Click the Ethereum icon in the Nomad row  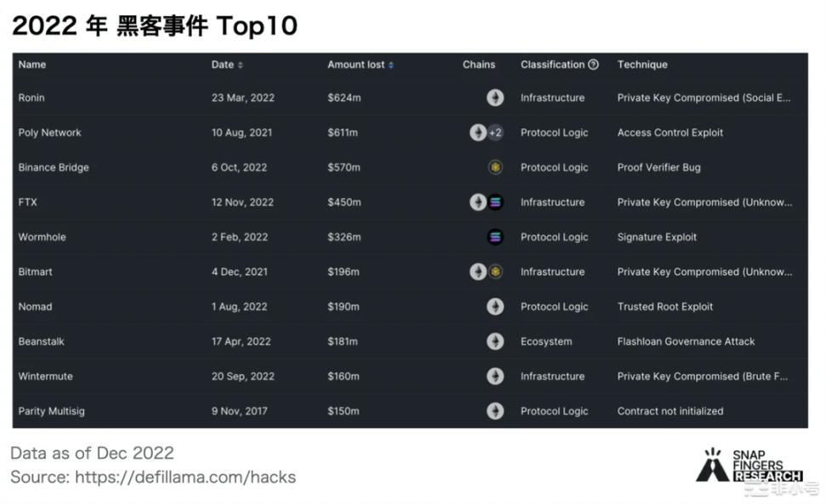pyautogui.click(x=495, y=307)
